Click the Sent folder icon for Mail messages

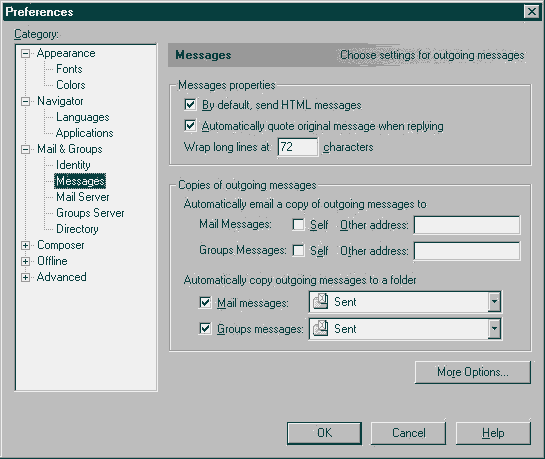pos(320,302)
